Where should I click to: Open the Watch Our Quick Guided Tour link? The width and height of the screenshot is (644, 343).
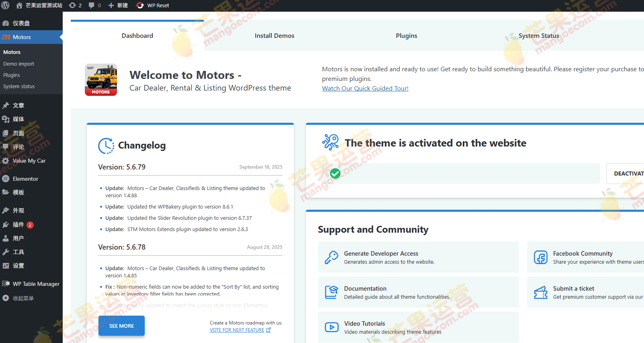365,89
